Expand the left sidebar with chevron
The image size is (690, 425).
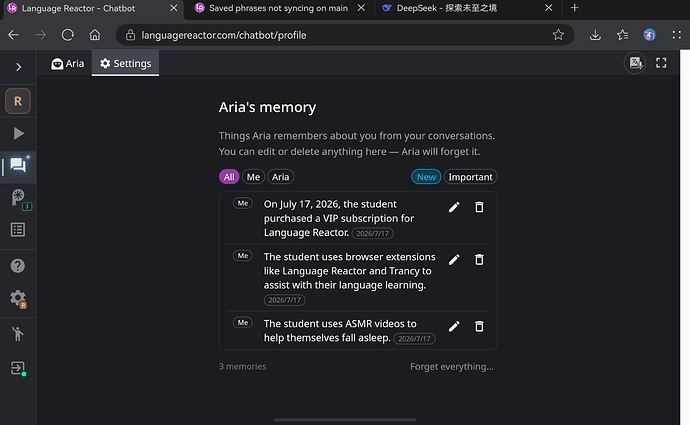coord(18,67)
